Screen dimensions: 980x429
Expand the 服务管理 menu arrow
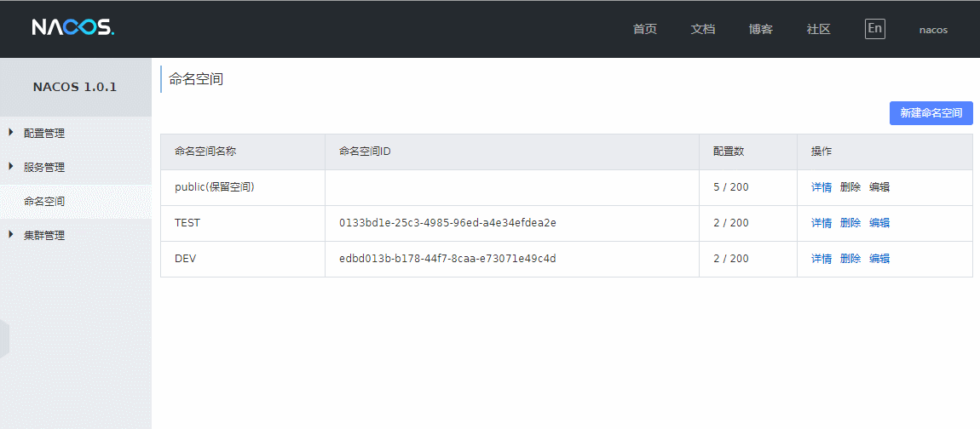coord(11,167)
